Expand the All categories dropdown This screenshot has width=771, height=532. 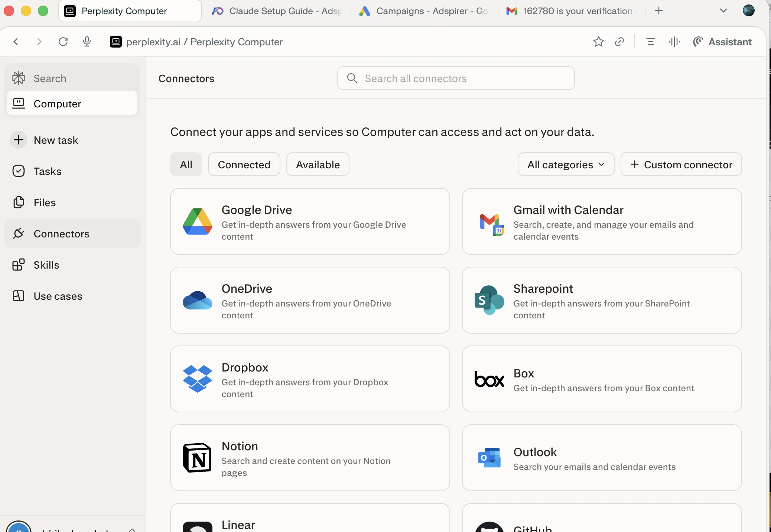(x=566, y=165)
